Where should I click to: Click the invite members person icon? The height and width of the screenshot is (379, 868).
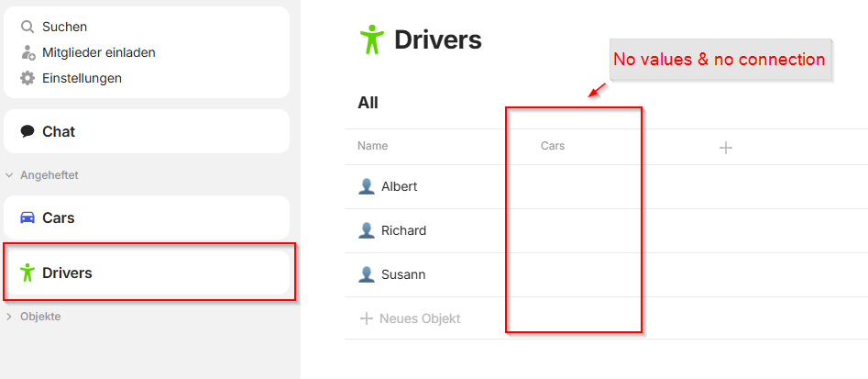point(27,52)
